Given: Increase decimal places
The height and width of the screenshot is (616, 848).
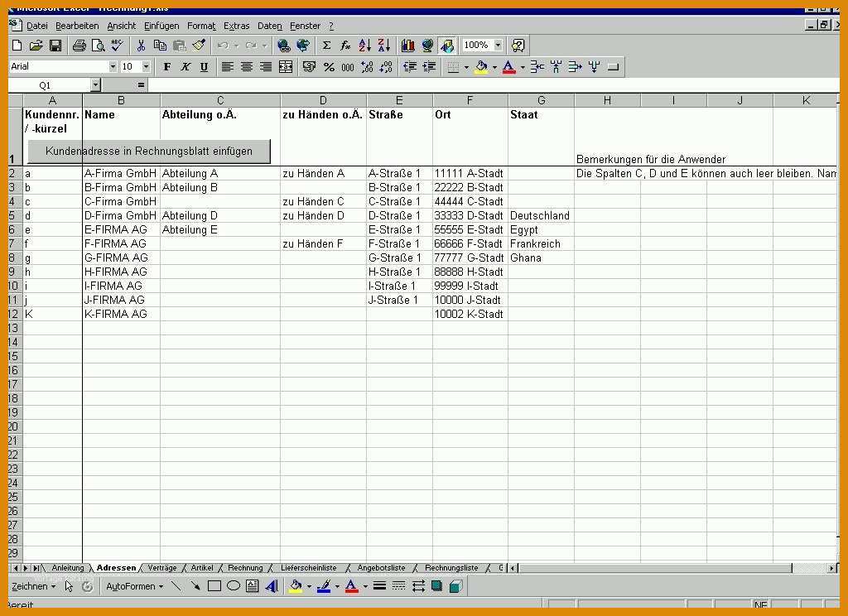Looking at the screenshot, I should [367, 66].
